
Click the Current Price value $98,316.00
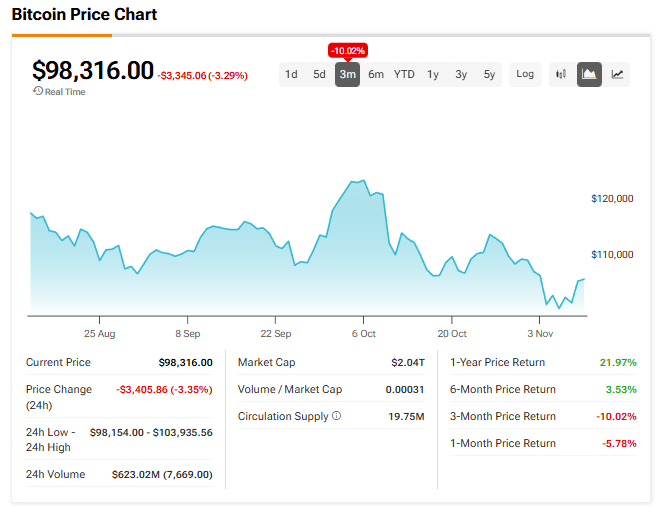pyautogui.click(x=185, y=362)
